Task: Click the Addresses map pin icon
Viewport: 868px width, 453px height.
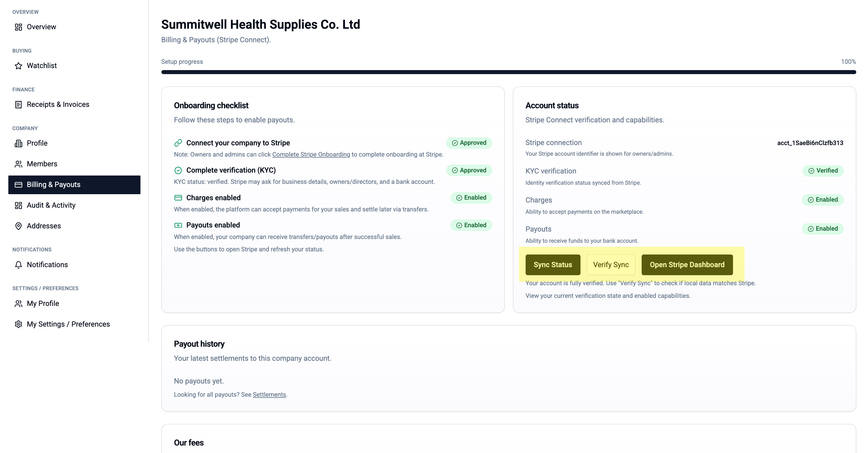Action: coord(19,226)
